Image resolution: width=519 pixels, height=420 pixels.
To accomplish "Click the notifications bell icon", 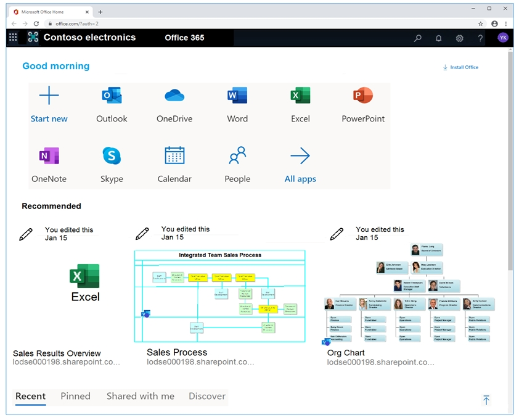I will coord(438,38).
